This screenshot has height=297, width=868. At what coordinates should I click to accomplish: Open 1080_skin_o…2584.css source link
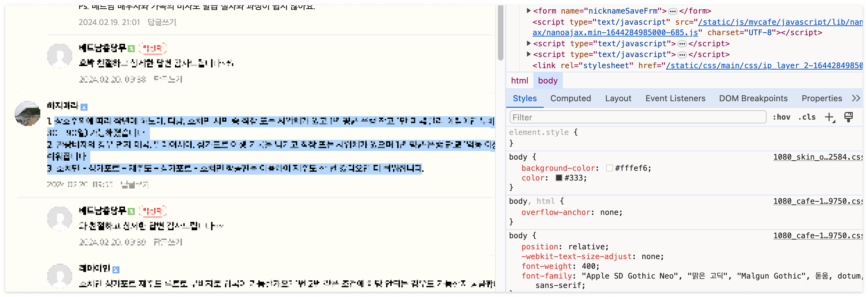tap(818, 157)
